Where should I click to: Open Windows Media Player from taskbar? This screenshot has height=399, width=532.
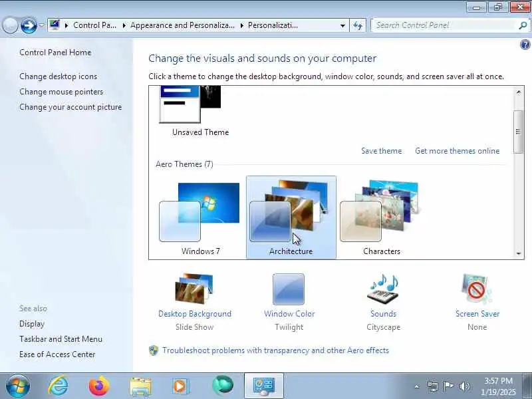[180, 386]
